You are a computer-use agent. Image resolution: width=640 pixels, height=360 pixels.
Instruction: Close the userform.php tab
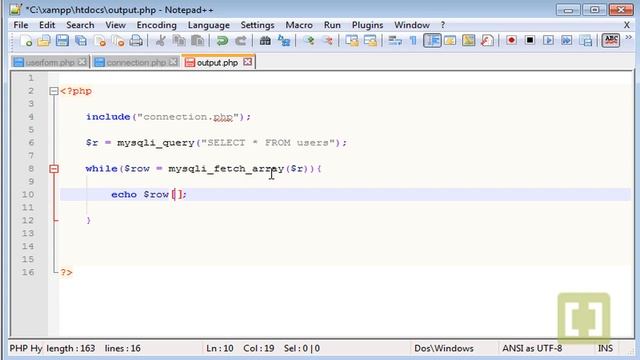click(82, 62)
